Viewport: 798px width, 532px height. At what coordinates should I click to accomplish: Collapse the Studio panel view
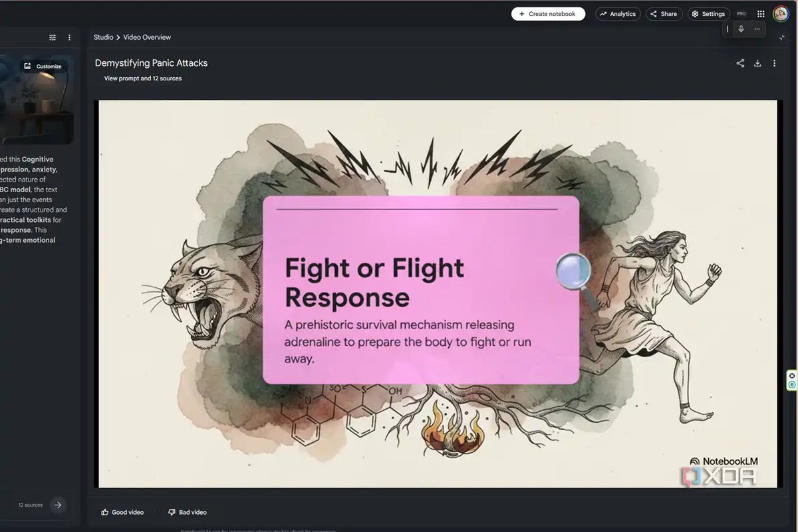coord(781,38)
